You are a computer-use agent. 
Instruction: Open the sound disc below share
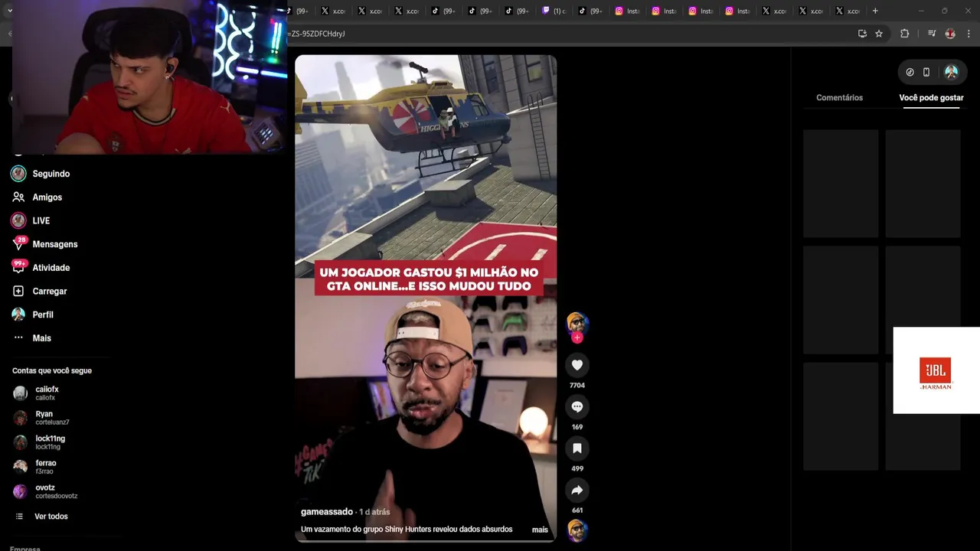coord(577,530)
